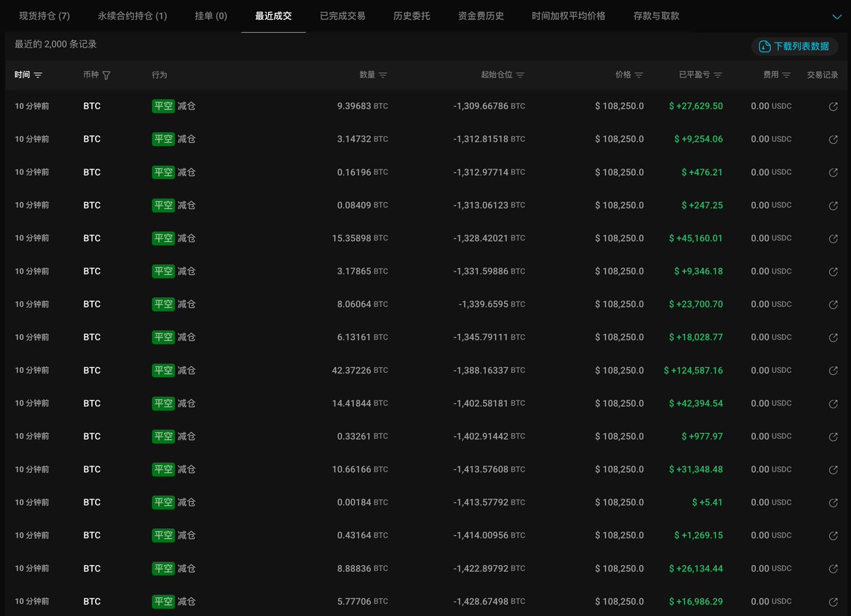Open trade record icon for the +5.41 row
This screenshot has height=616, width=851.
[x=833, y=503]
